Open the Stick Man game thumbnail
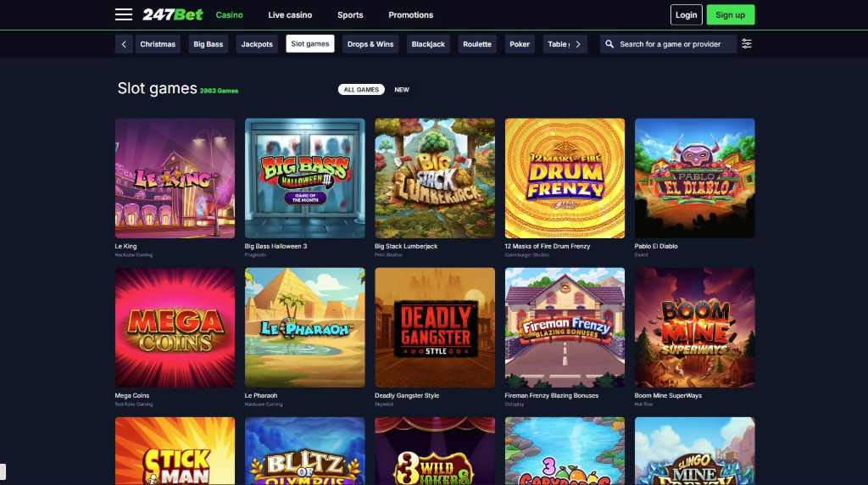 [175, 451]
